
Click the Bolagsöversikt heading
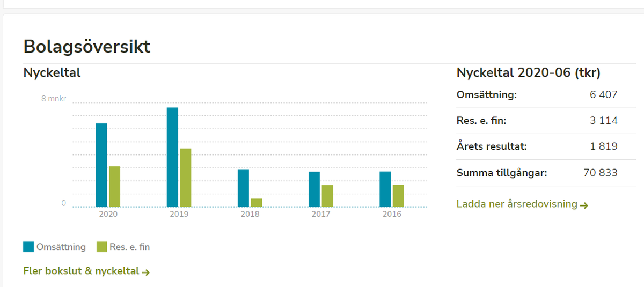[x=87, y=47]
